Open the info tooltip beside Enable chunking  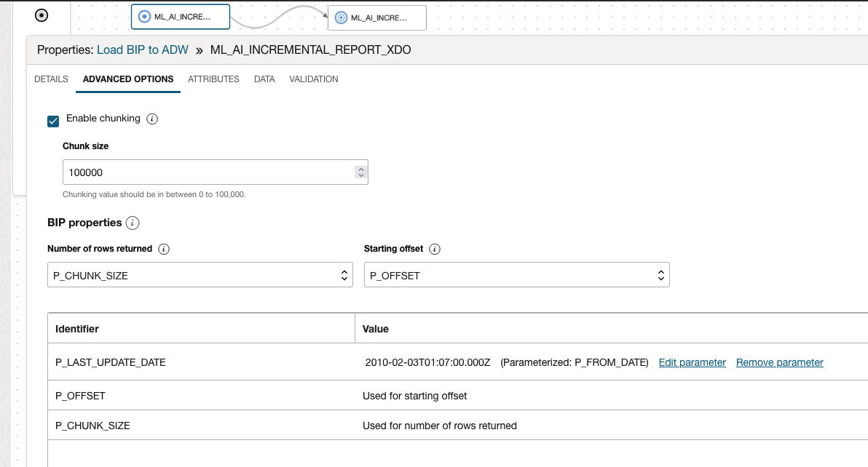tap(152, 118)
